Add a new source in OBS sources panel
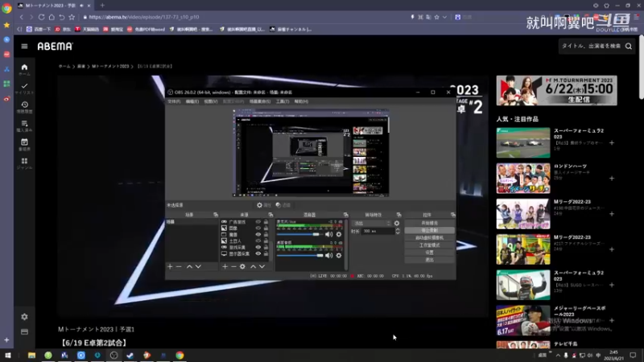This screenshot has width=644, height=362. coord(225,267)
